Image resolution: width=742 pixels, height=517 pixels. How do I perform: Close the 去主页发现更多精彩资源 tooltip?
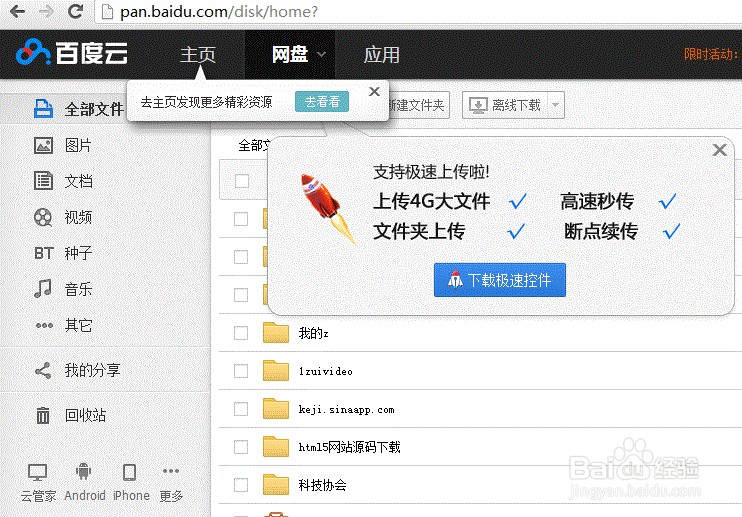[374, 91]
